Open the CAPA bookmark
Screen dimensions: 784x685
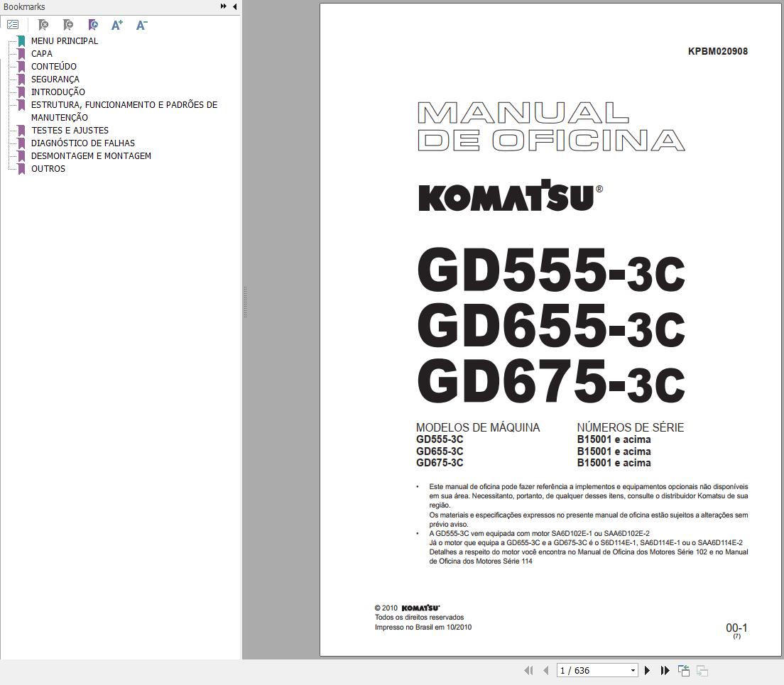coord(41,53)
